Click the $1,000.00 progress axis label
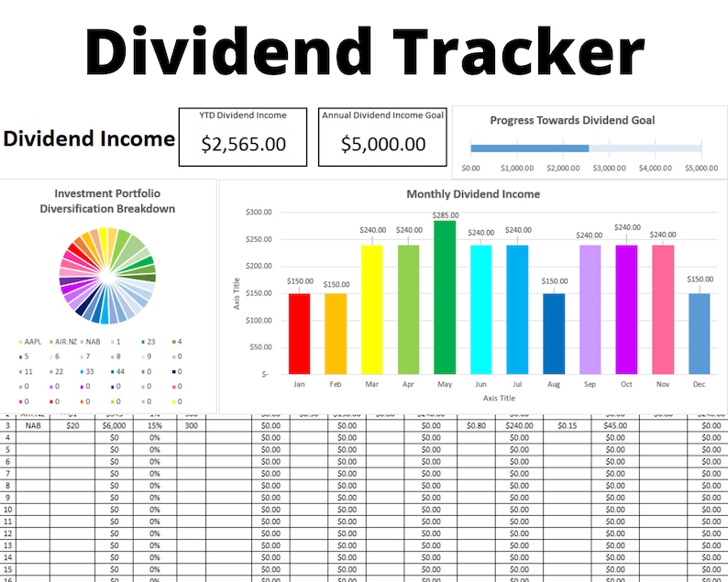This screenshot has width=728, height=582. pos(517,168)
